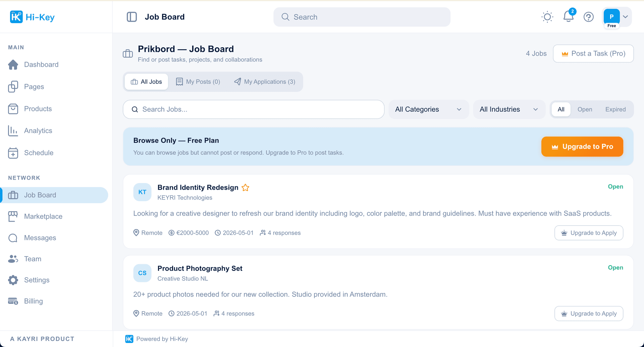The image size is (644, 347).
Task: Click the Open status on Brand Identity Redesign
Action: (x=615, y=187)
